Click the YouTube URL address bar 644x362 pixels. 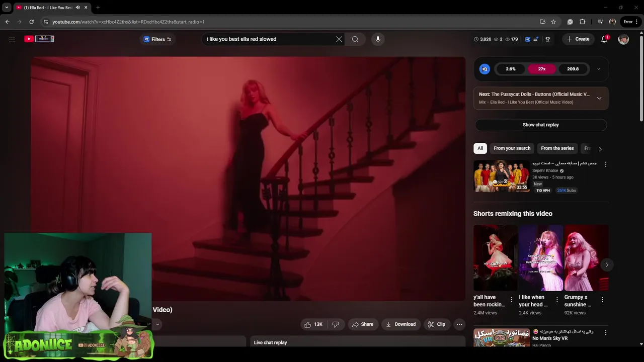pos(128,22)
